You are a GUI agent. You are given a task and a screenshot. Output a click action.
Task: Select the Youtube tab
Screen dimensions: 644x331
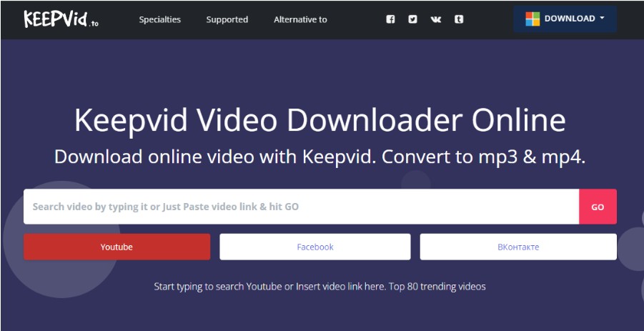coord(117,247)
